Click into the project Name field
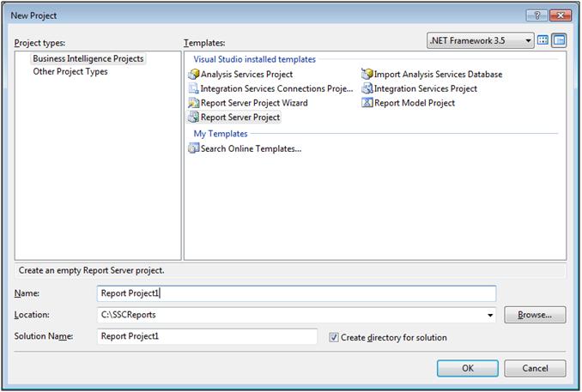This screenshot has width=582, height=392. pos(296,293)
